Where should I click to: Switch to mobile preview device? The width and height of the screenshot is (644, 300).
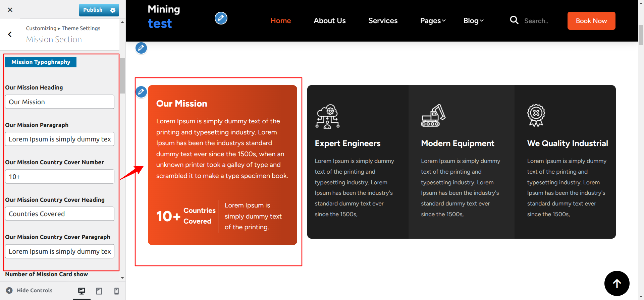coord(116,291)
